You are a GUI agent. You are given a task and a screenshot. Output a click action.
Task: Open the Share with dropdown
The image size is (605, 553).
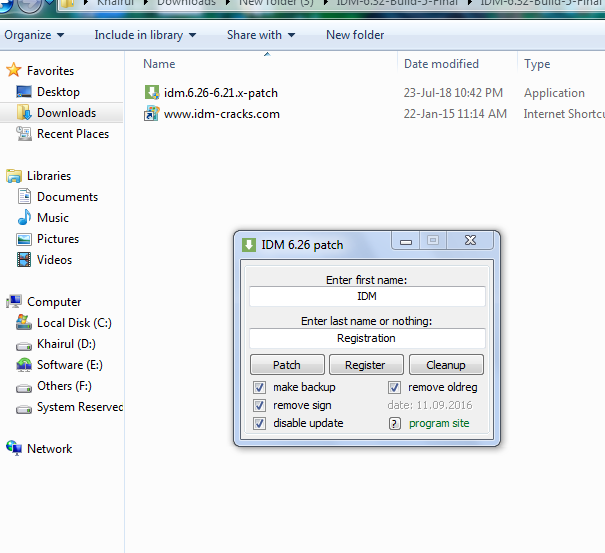[261, 35]
